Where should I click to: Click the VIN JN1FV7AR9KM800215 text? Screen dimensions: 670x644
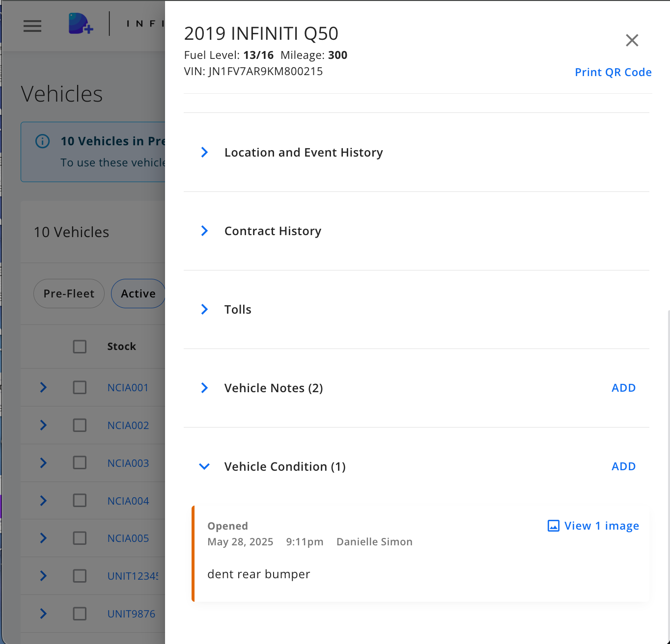253,72
